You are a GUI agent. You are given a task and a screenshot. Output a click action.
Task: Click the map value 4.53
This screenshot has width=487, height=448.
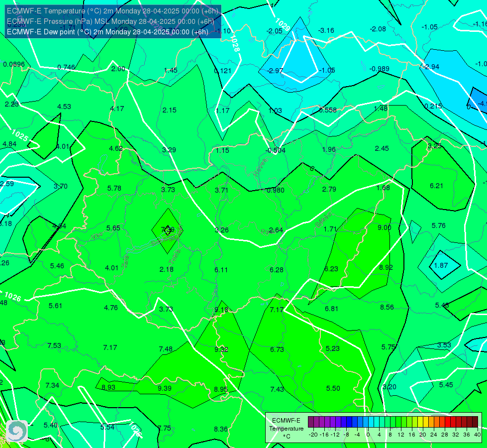coord(64,107)
